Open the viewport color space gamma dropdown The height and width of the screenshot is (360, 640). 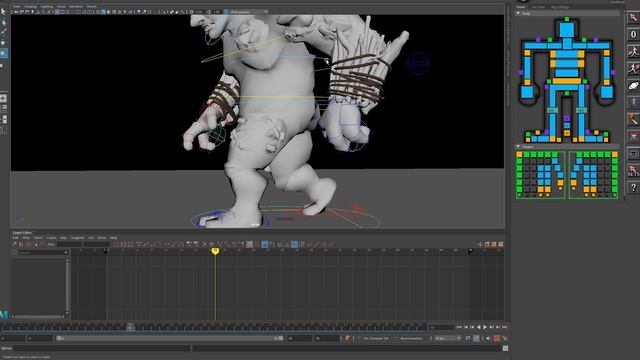(248, 12)
